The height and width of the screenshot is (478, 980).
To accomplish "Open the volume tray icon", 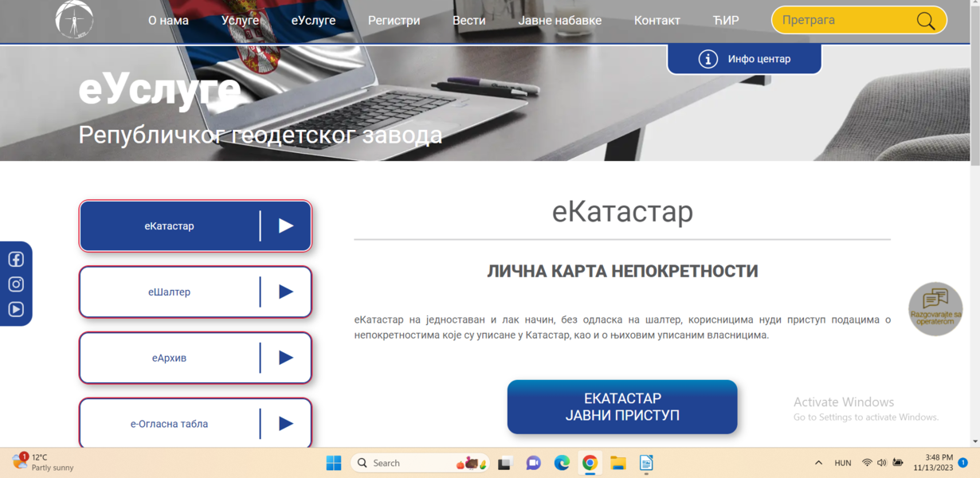I will coord(882,463).
